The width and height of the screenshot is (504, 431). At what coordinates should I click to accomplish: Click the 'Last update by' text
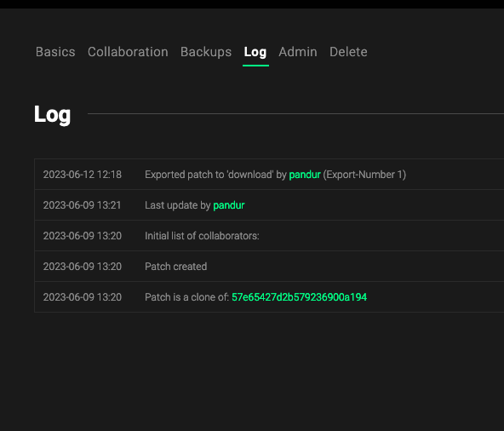pos(178,205)
